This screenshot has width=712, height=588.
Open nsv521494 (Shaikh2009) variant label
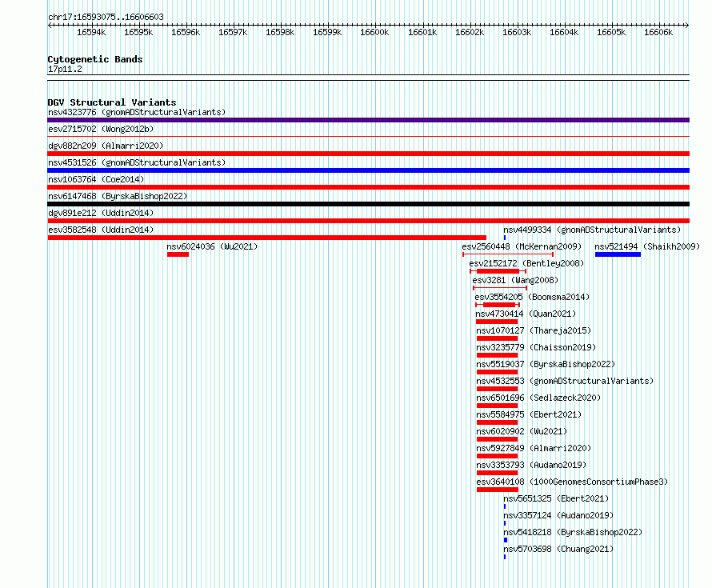(x=647, y=246)
